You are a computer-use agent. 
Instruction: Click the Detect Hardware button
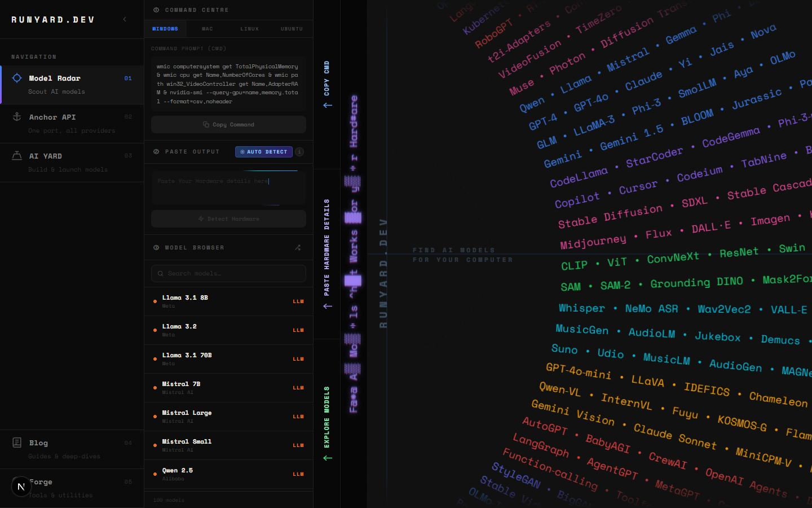tap(228, 219)
